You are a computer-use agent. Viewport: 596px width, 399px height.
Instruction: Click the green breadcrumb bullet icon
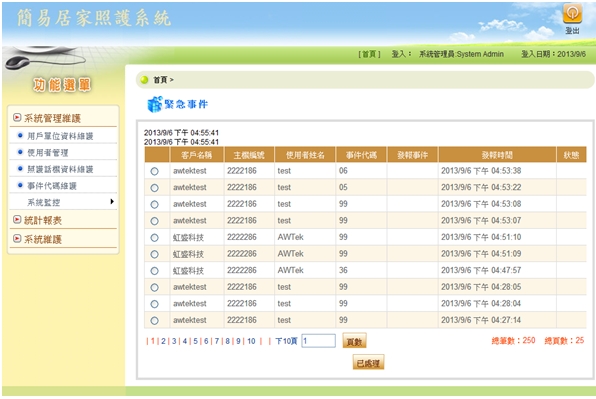pyautogui.click(x=144, y=80)
